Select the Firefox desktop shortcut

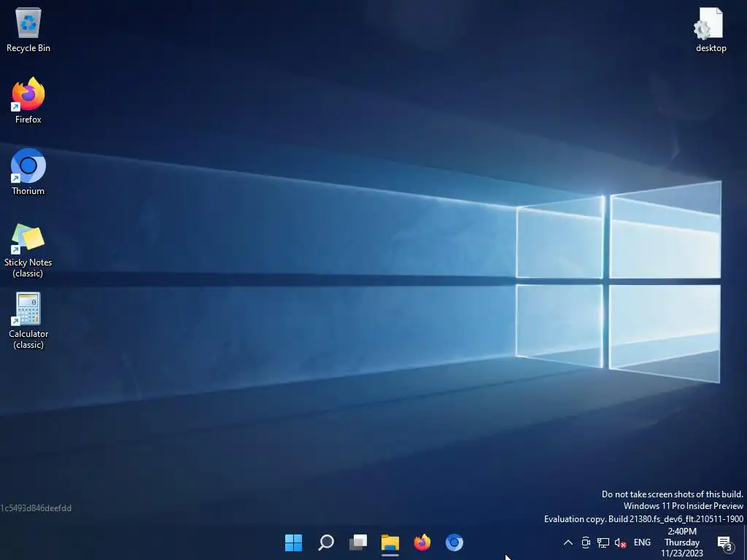pos(28,101)
